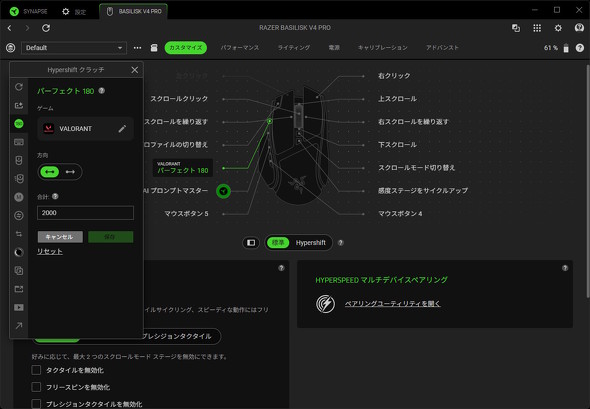The image size is (590, 409).
Task: Click the AI Prompt Master green Razer icon
Action: [223, 191]
